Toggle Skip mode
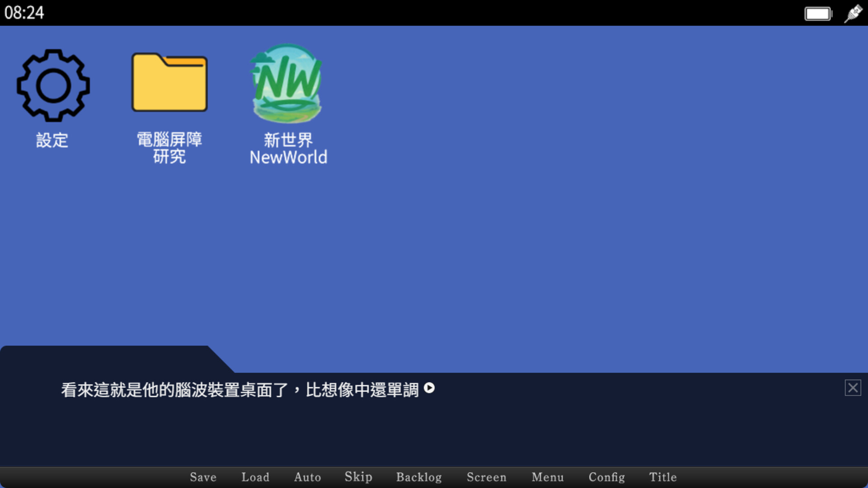868x488 pixels. [359, 477]
